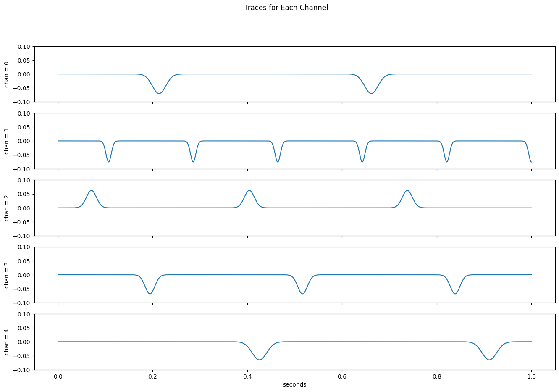Click the "chan = 3" axis label
This screenshot has height=392, width=559.
point(6,275)
